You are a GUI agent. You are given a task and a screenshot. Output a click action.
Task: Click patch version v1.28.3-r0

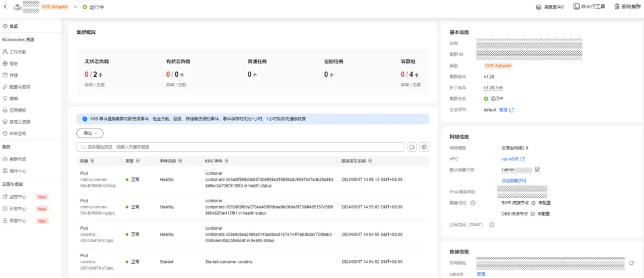tap(494, 88)
